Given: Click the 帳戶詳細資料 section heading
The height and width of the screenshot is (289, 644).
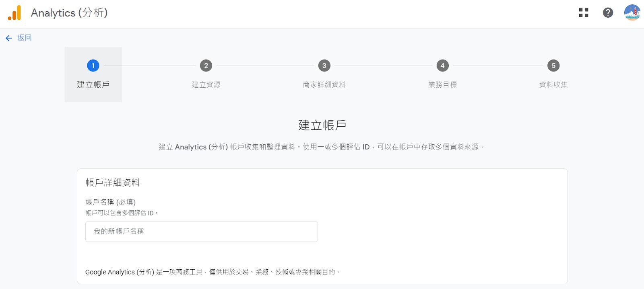Looking at the screenshot, I should pos(113,183).
